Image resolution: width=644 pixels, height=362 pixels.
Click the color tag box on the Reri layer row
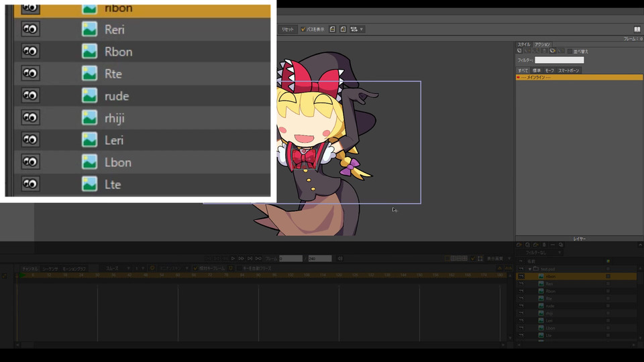(x=608, y=284)
